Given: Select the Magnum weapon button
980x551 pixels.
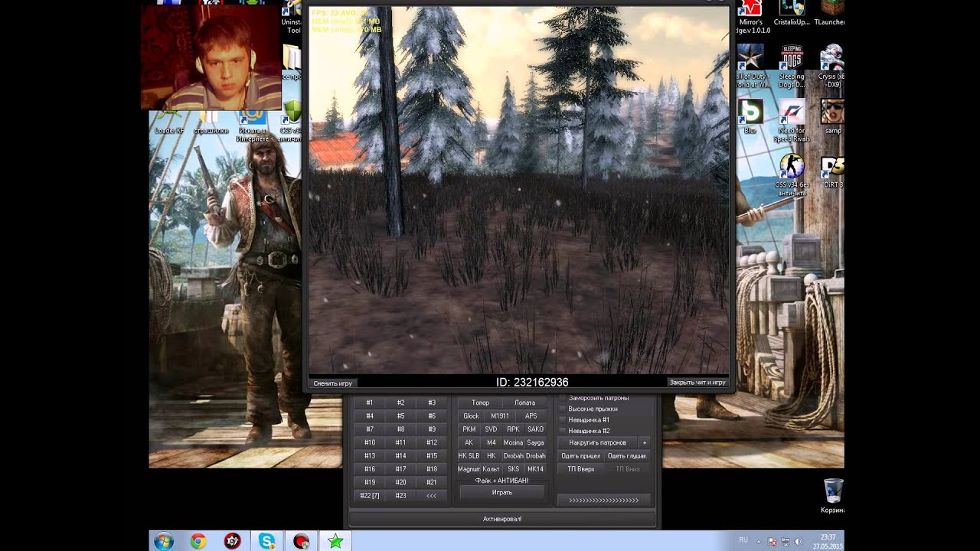Looking at the screenshot, I should click(469, 469).
